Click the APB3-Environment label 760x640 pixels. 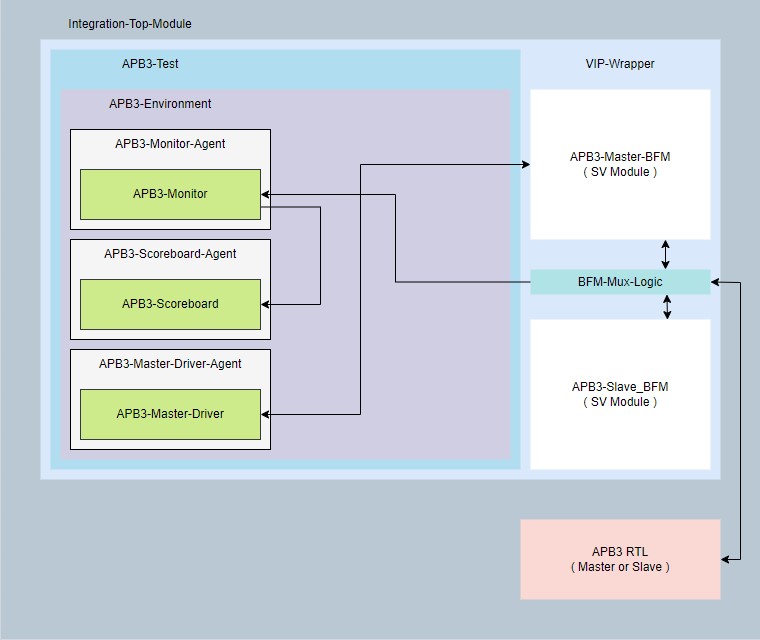pyautogui.click(x=160, y=104)
